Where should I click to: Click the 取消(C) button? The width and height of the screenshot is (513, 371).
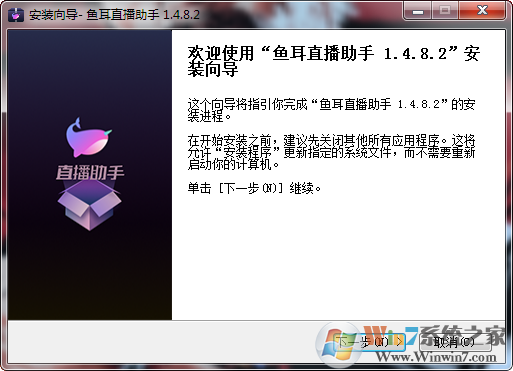pos(454,342)
